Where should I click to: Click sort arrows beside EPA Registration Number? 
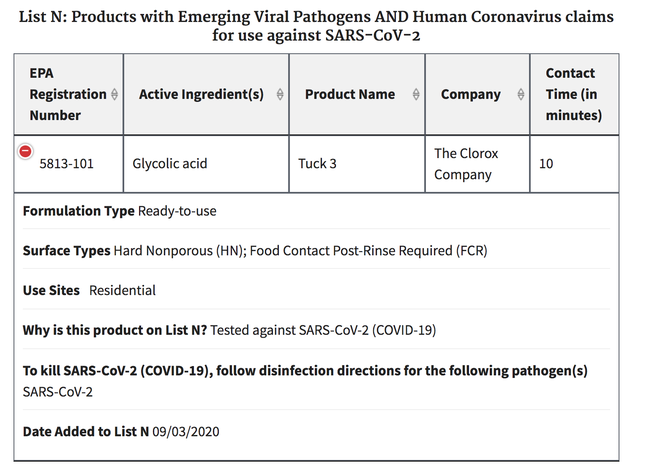pyautogui.click(x=115, y=94)
